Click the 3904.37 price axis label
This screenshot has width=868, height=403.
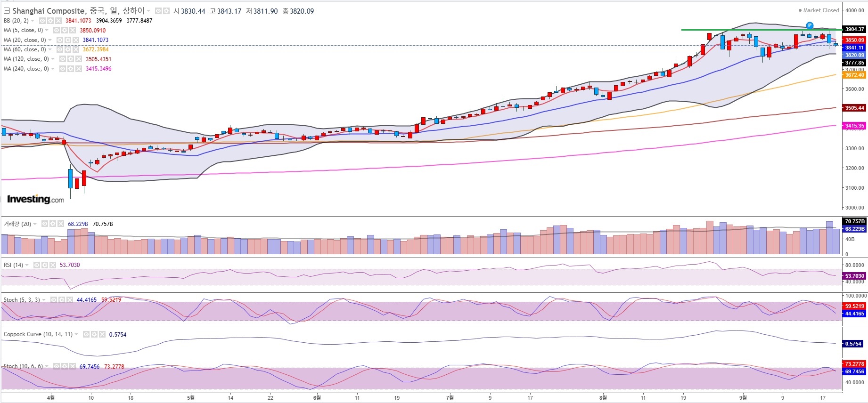coord(854,29)
